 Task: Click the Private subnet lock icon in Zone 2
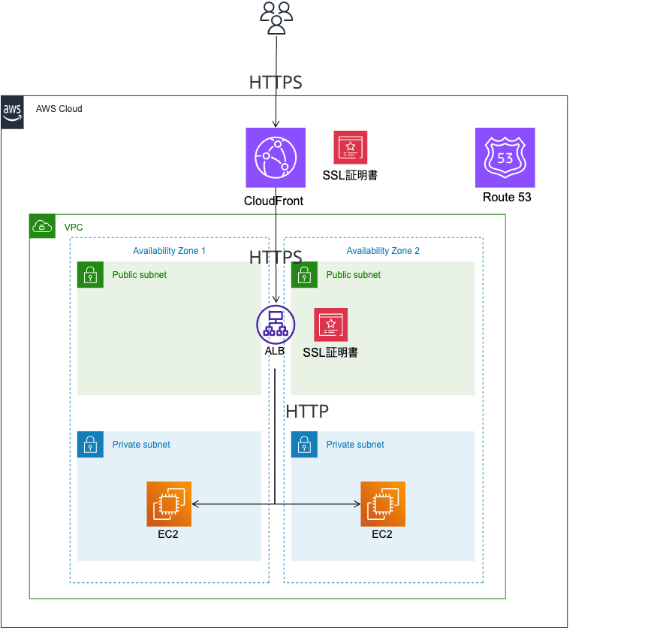[x=304, y=444]
